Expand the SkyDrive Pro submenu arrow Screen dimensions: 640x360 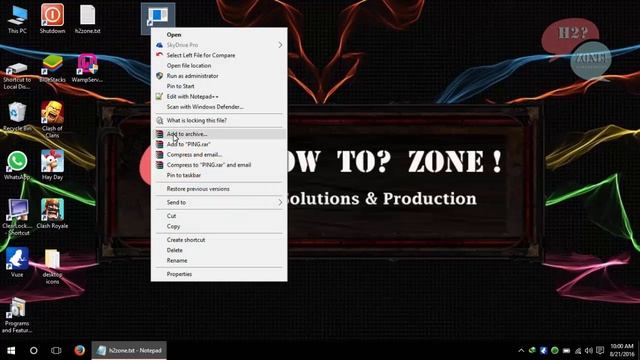point(280,45)
